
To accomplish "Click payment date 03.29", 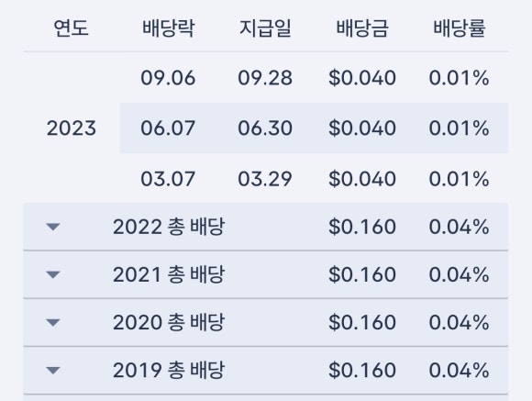I will (x=265, y=179).
